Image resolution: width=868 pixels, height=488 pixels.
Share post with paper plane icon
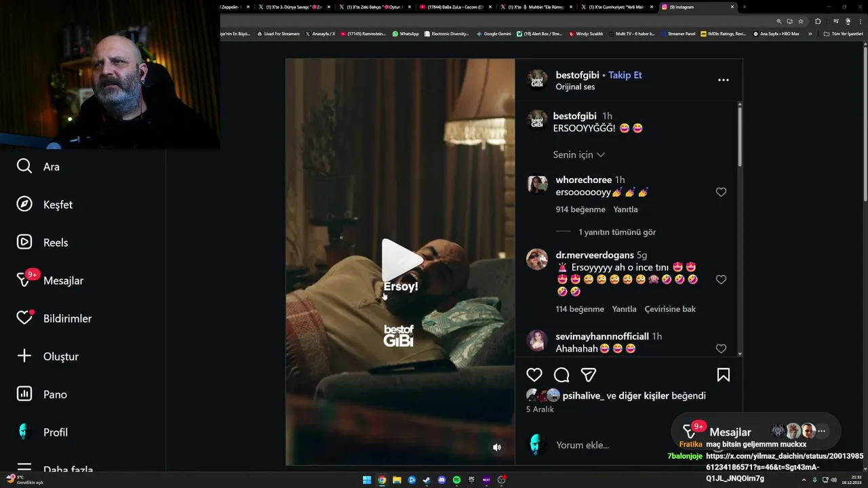[589, 375]
